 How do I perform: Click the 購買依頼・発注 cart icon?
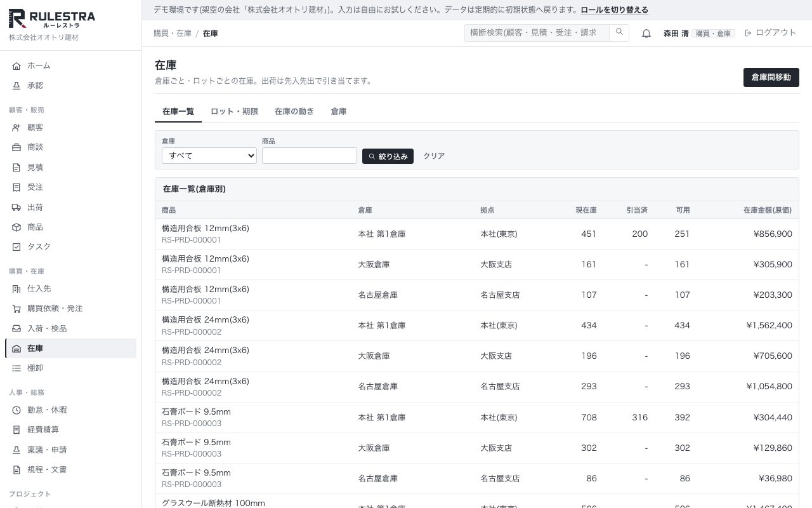(x=16, y=308)
